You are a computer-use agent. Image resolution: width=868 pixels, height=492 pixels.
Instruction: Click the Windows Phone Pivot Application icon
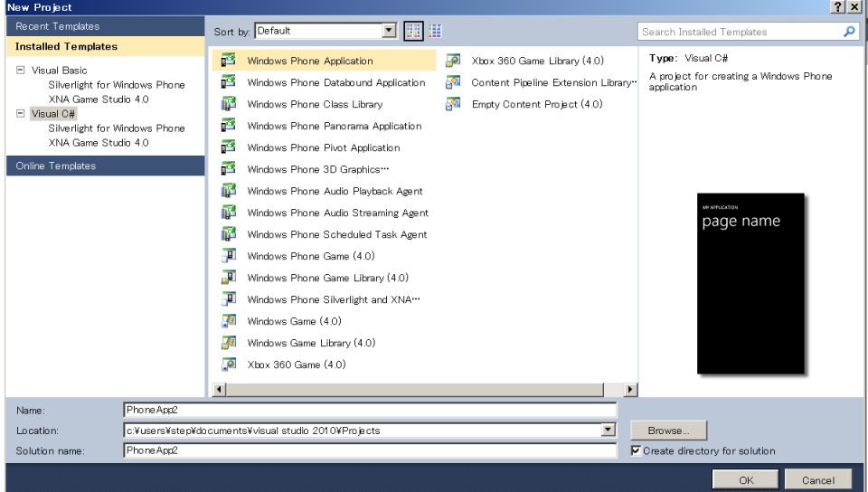pyautogui.click(x=228, y=147)
